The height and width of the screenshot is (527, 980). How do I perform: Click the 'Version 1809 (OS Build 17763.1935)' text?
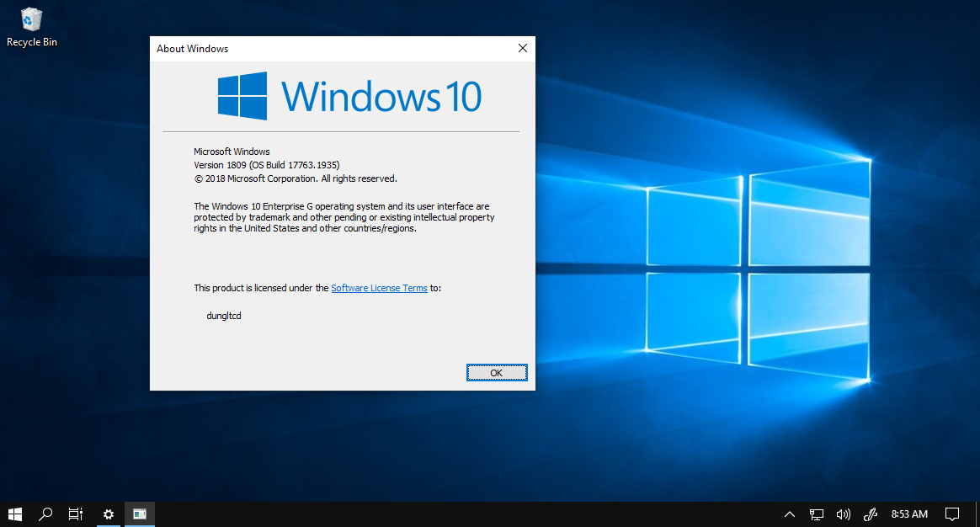click(x=267, y=165)
